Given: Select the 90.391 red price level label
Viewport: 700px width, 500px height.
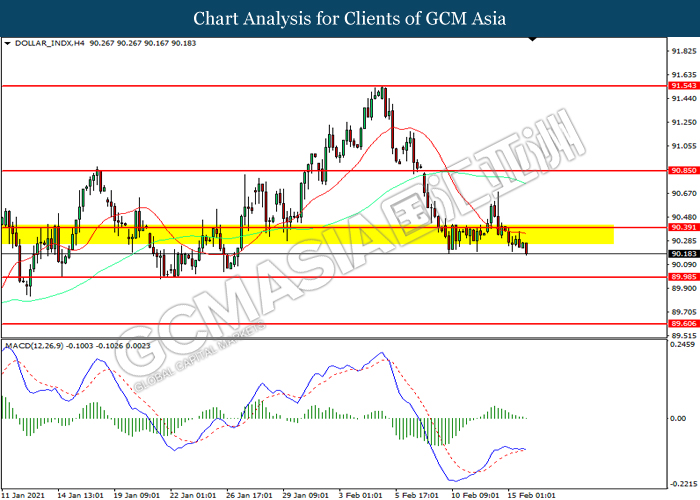Looking at the screenshot, I should click(x=684, y=227).
